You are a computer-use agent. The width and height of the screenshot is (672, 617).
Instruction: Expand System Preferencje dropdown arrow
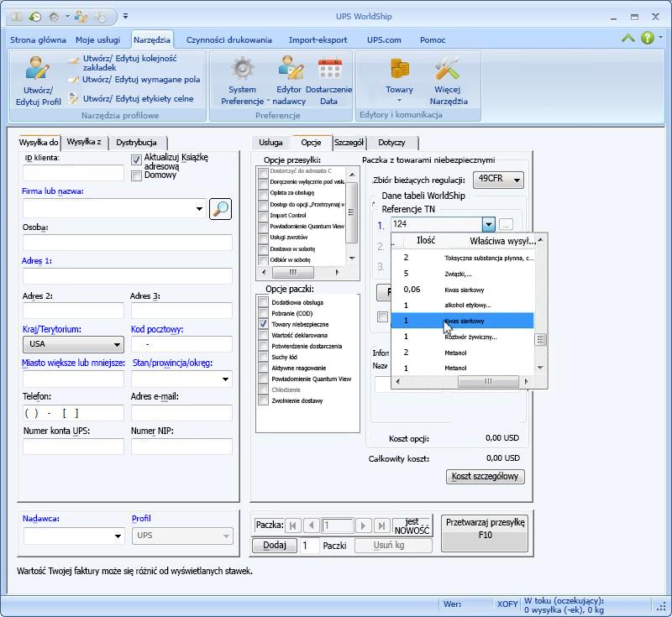coord(268,102)
